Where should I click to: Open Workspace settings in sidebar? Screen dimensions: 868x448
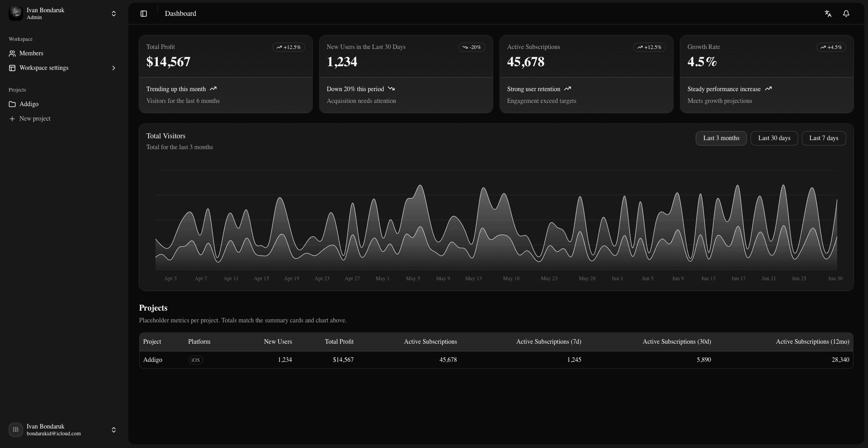(63, 68)
